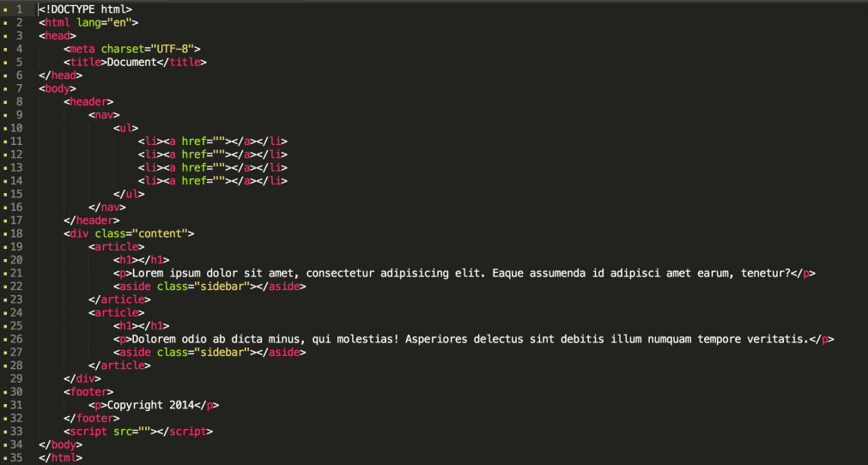The image size is (868, 465).
Task: Click the closing nav tag on line 16
Action: [x=106, y=208]
